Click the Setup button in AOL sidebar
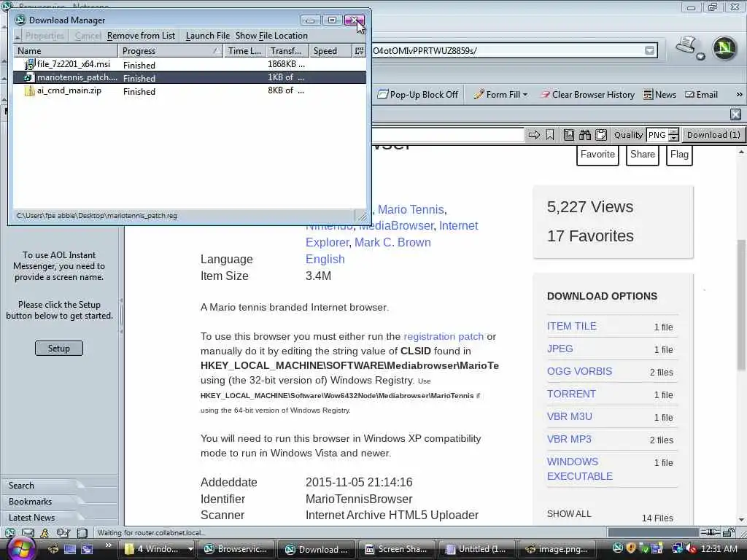Screen dimensions: 747x560 pyautogui.click(x=58, y=348)
